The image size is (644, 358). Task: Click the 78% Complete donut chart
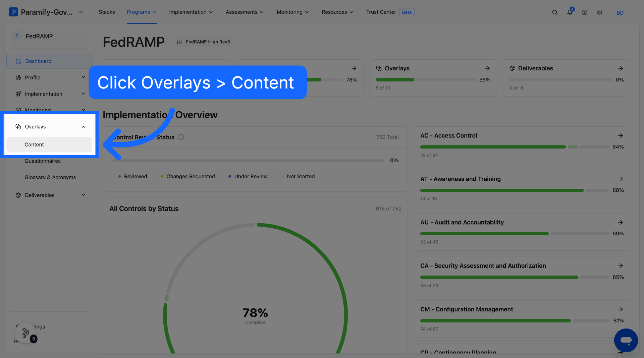pyautogui.click(x=255, y=288)
